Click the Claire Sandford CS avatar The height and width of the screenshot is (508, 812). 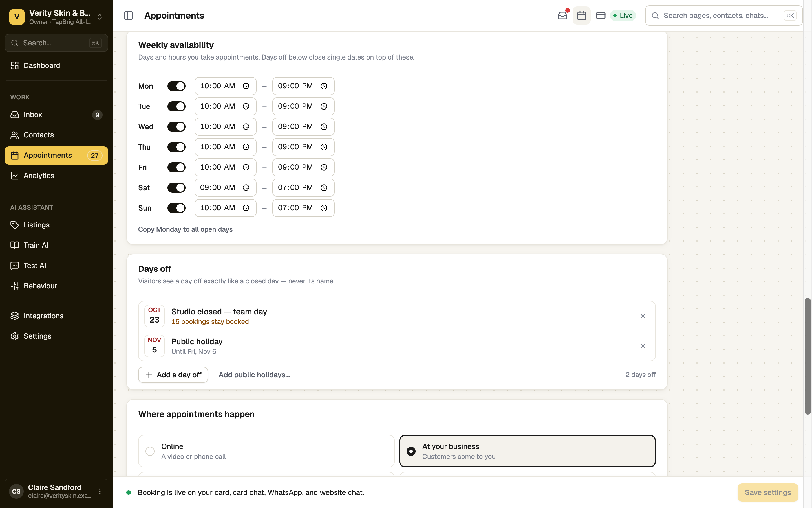16,491
